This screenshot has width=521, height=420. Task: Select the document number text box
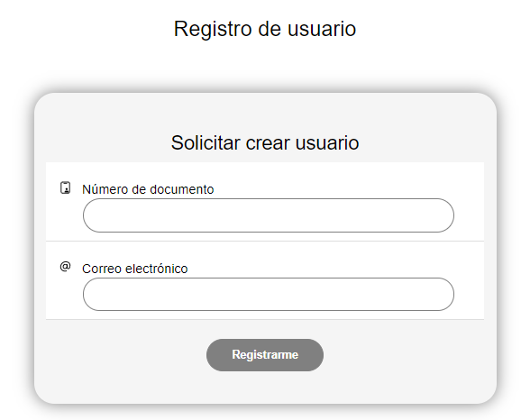[269, 215]
